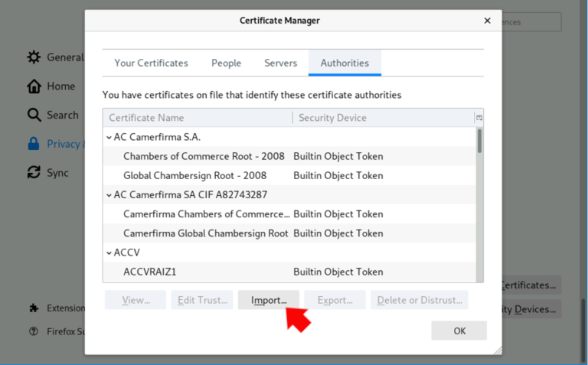Click the Extensions puzzle piece icon
Screen dimensions: 588x365
[34, 308]
